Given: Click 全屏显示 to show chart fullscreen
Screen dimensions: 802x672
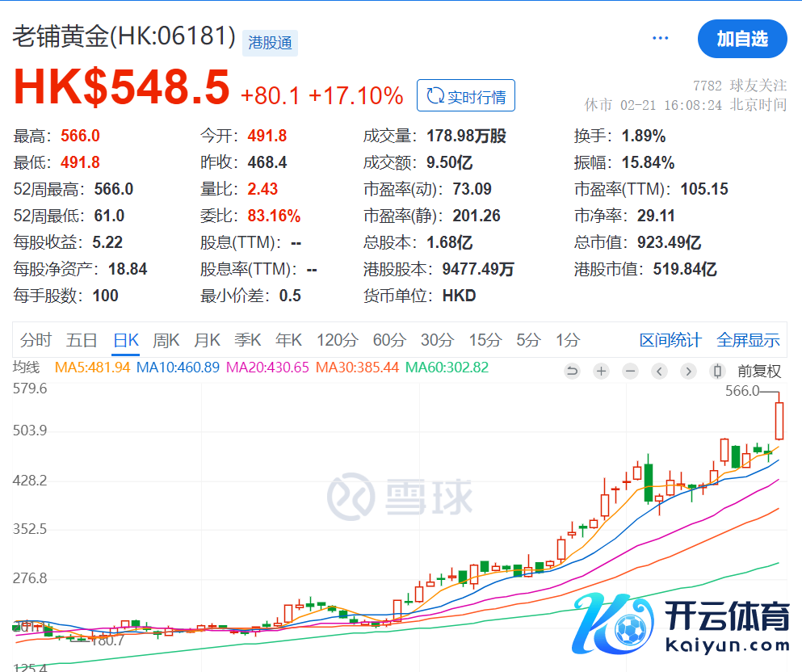Looking at the screenshot, I should click(748, 340).
